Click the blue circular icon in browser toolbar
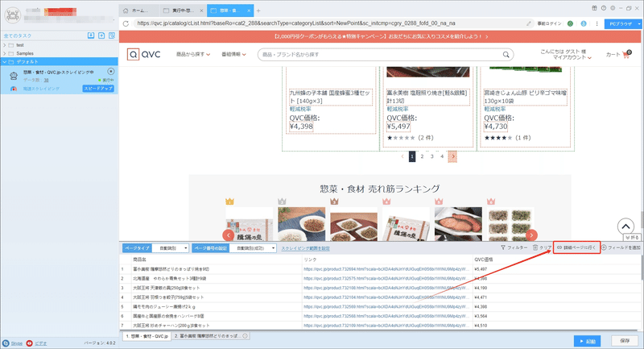The width and height of the screenshot is (644, 349). [583, 23]
